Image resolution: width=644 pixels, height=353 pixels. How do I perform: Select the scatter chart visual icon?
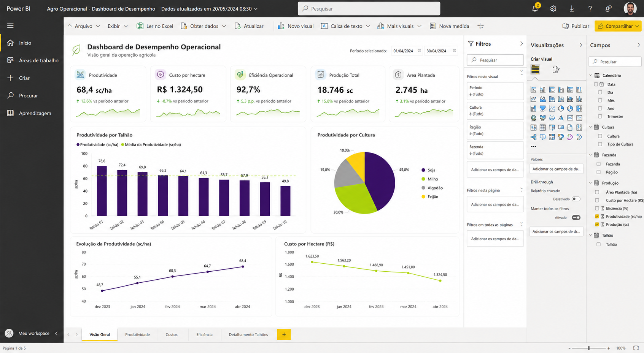tap(552, 109)
